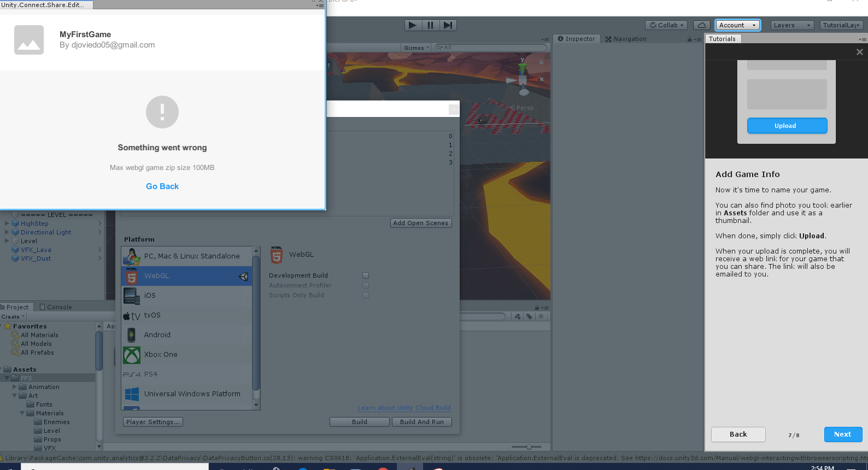Click the VFX_Dust prefab cube icon
The height and width of the screenshot is (470, 868).
15,258
